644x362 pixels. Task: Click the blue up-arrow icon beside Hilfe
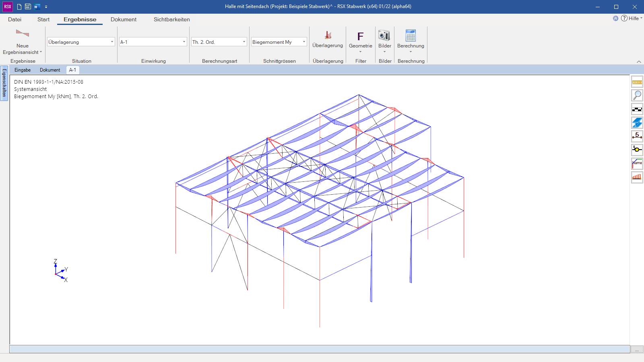pos(615,19)
